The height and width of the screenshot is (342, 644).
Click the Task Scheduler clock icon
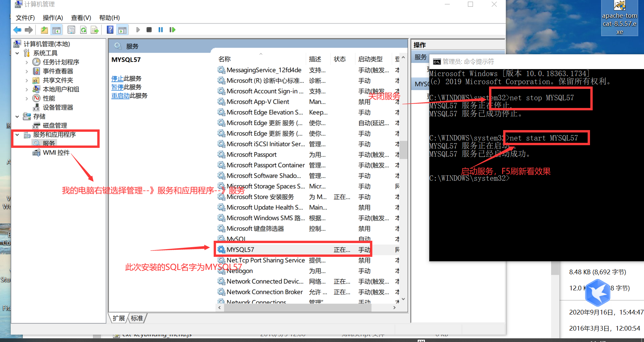[37, 62]
